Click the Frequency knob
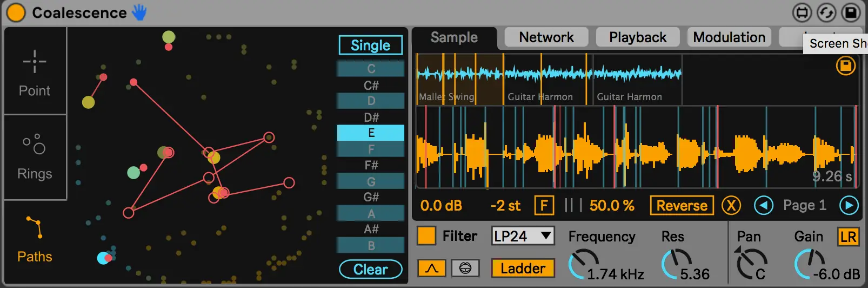Image resolution: width=868 pixels, height=288 pixels. point(583,264)
